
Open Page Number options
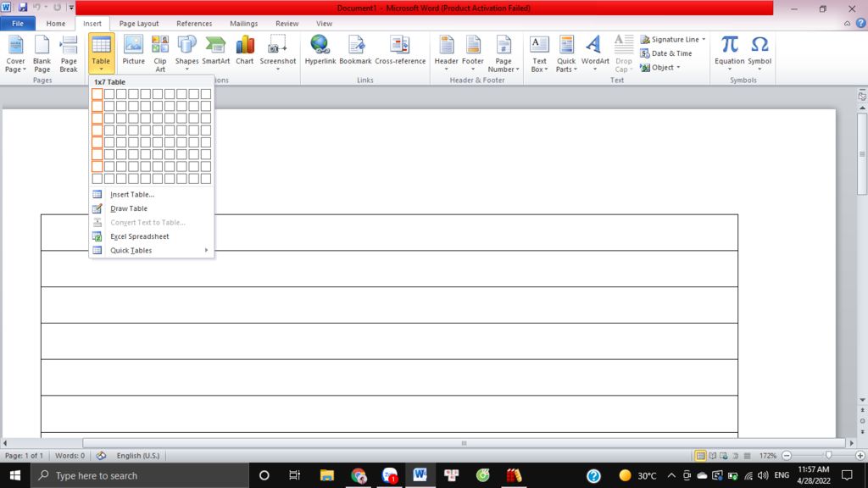point(504,53)
